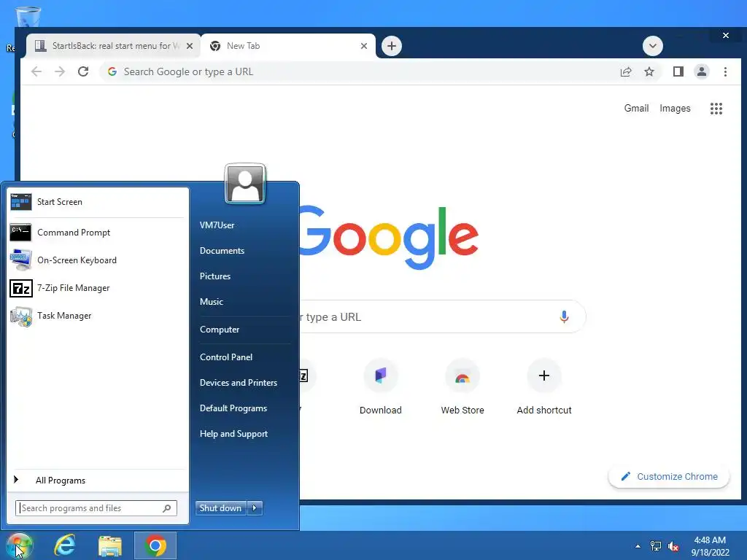Image resolution: width=747 pixels, height=560 pixels.
Task: Reload the page in Chrome
Action: [x=83, y=71]
